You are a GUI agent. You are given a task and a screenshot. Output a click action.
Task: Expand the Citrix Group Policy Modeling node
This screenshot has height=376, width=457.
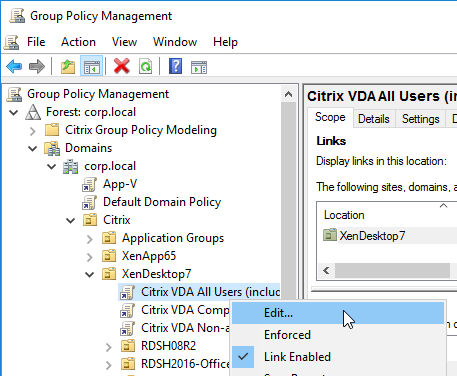pos(32,131)
